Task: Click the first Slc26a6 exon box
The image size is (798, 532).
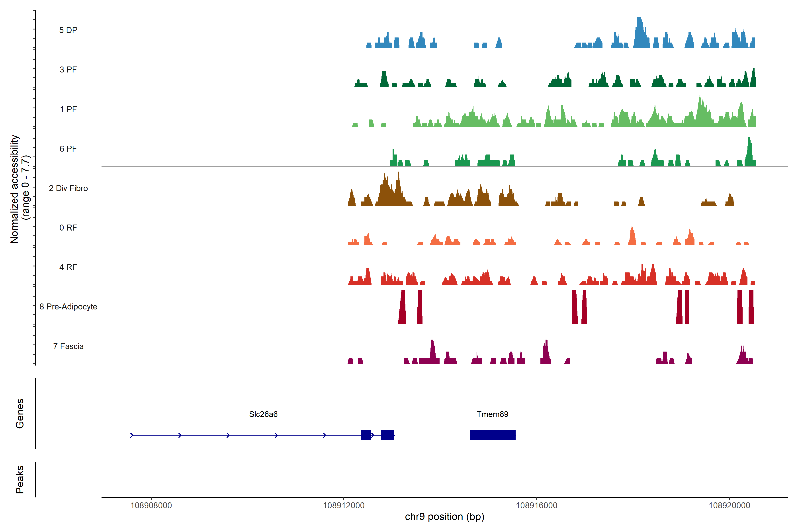Action: 366,435
